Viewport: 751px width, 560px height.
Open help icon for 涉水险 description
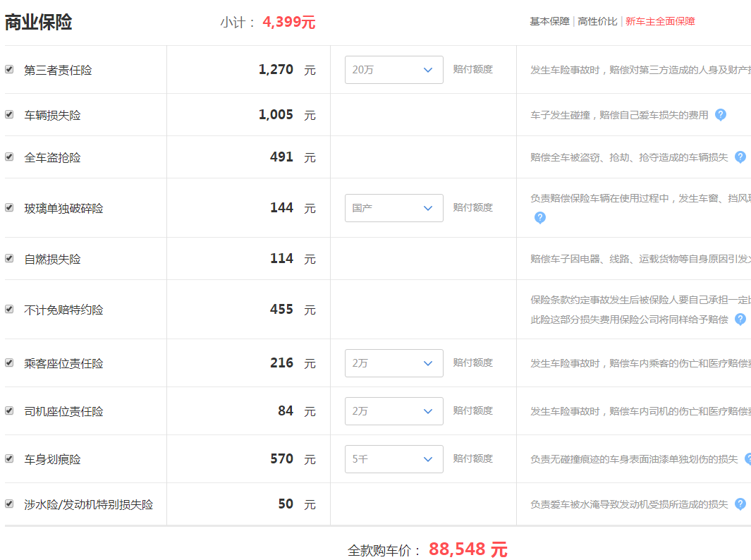click(740, 504)
